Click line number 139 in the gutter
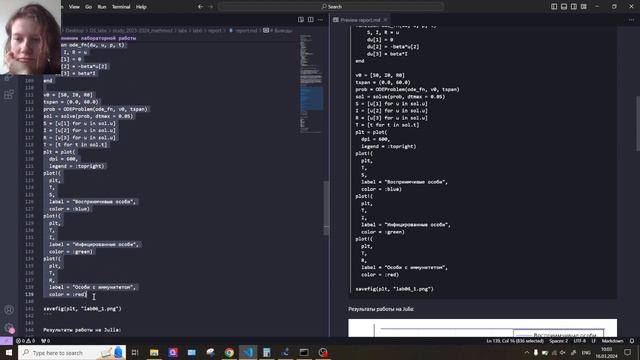Viewport: 640px width, 360px height. (29, 294)
